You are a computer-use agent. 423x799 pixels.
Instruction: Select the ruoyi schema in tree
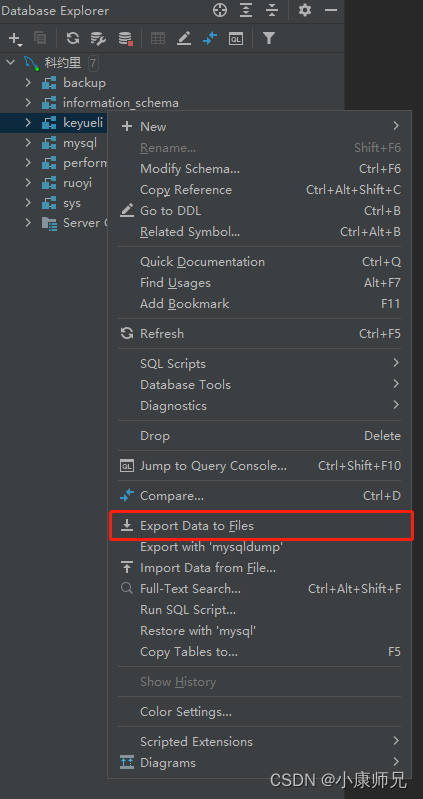(x=77, y=183)
